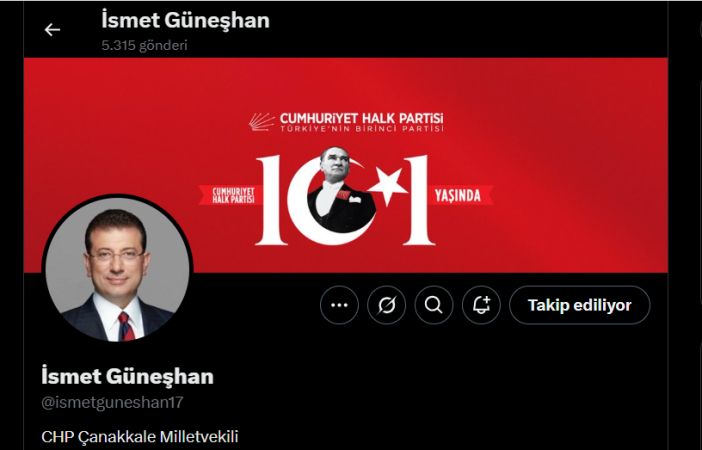Click the CHP six-arrows logo in banner

click(262, 122)
